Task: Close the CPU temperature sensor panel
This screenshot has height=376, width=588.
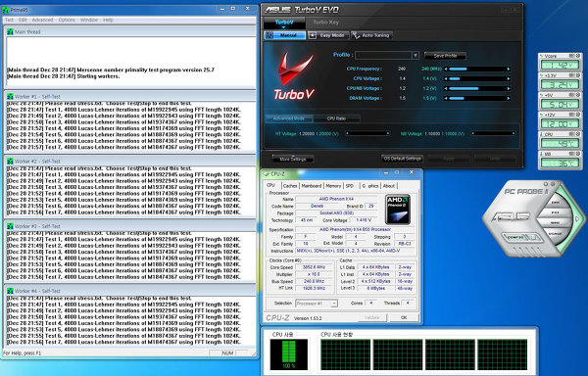Action: tap(578, 134)
